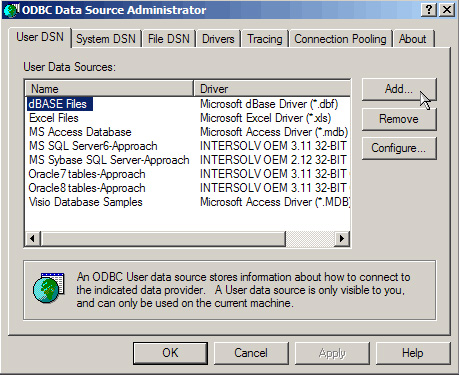Go to the Connection Pooling tab
This screenshot has height=375, width=459.
pos(340,39)
